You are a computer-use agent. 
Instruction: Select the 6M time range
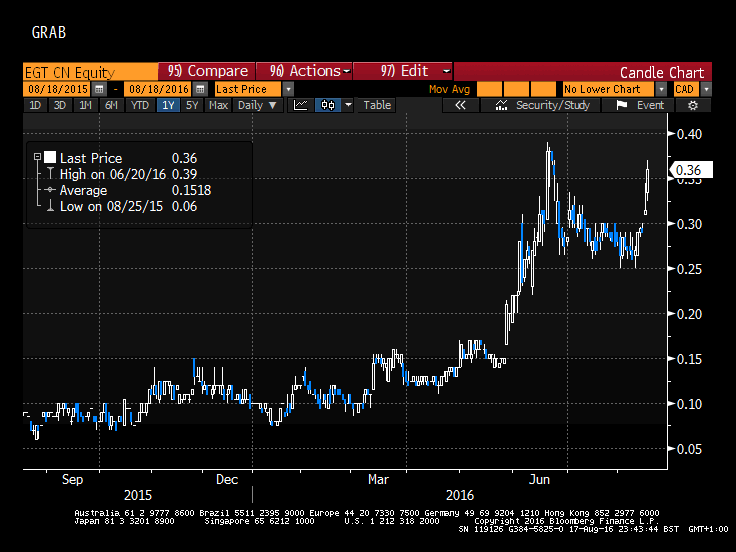(x=111, y=105)
